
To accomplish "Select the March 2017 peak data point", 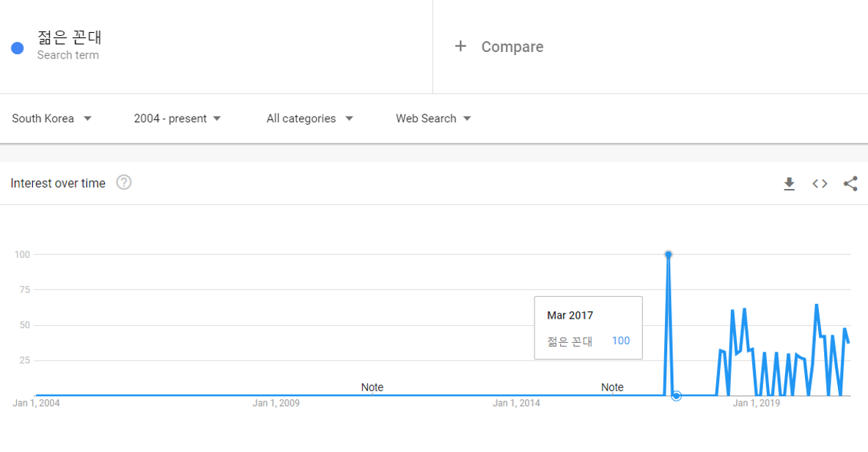I will (668, 254).
